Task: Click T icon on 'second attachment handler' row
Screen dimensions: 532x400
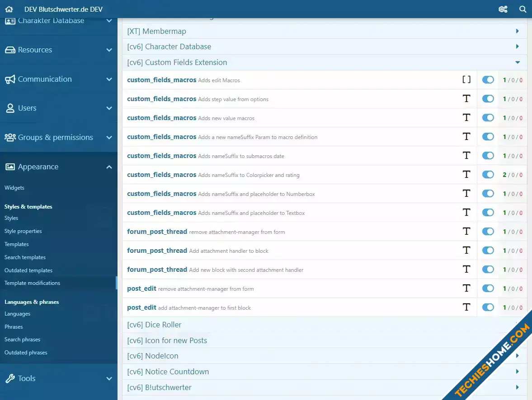Action: coord(466,270)
